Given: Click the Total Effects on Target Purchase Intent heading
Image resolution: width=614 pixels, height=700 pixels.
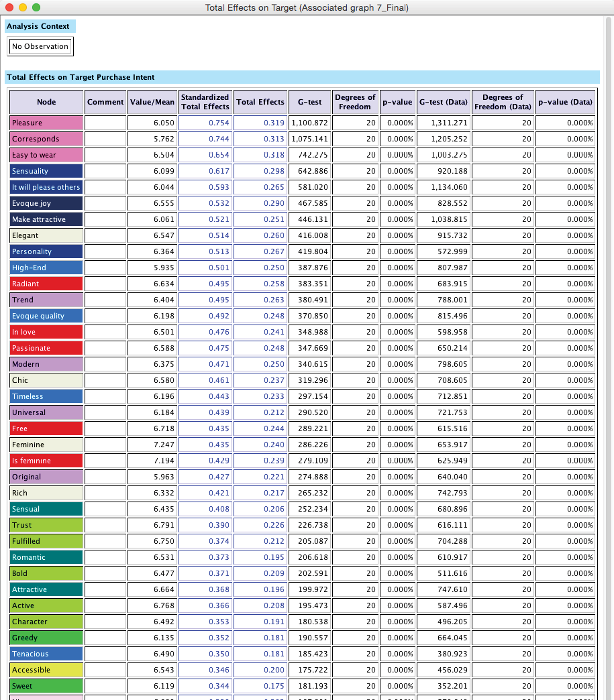Looking at the screenshot, I should pyautogui.click(x=81, y=77).
